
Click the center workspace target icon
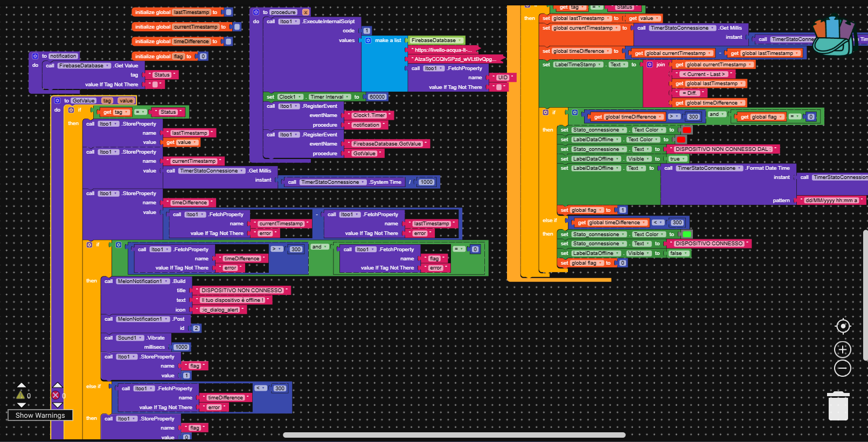tap(843, 326)
